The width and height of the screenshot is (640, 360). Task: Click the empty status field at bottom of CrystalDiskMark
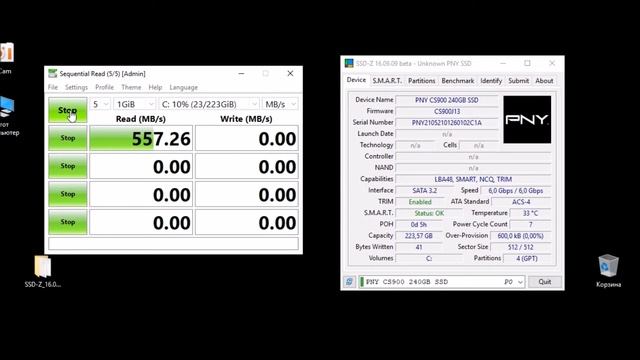pyautogui.click(x=173, y=244)
